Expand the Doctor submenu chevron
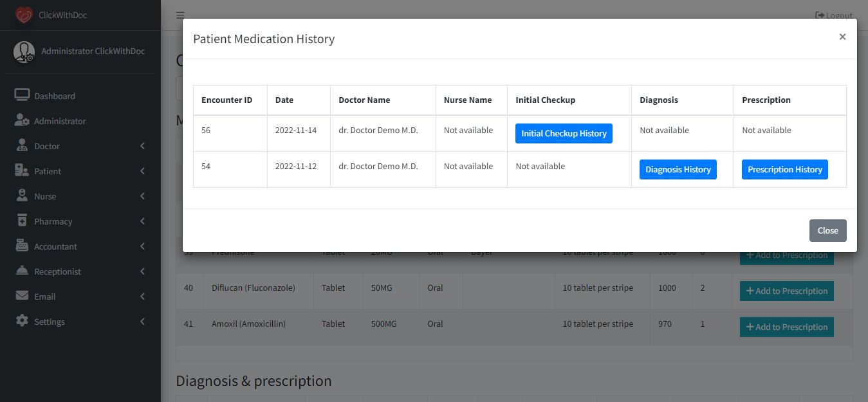 [x=142, y=146]
